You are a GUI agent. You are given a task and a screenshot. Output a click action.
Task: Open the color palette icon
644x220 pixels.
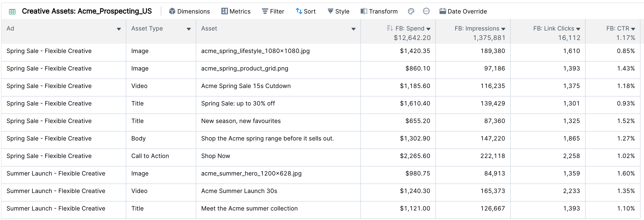(x=411, y=11)
